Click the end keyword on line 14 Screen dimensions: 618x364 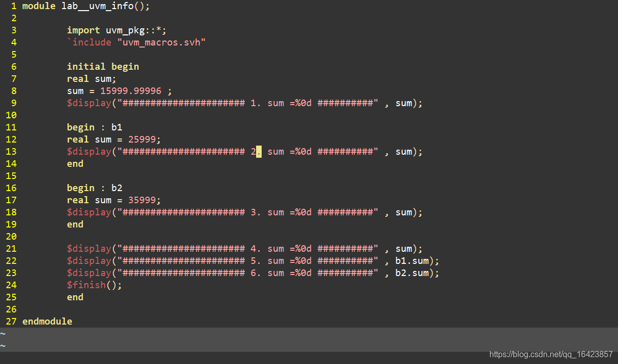tap(75, 163)
